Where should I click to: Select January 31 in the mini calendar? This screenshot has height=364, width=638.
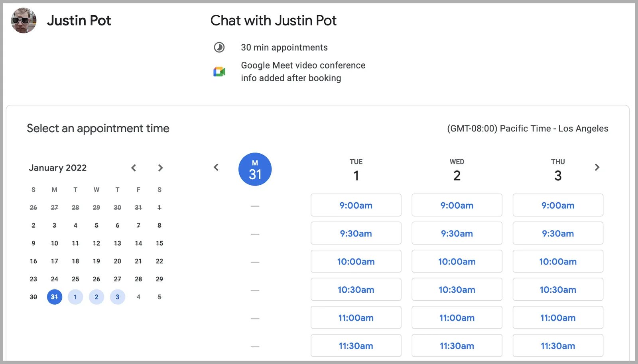point(54,297)
